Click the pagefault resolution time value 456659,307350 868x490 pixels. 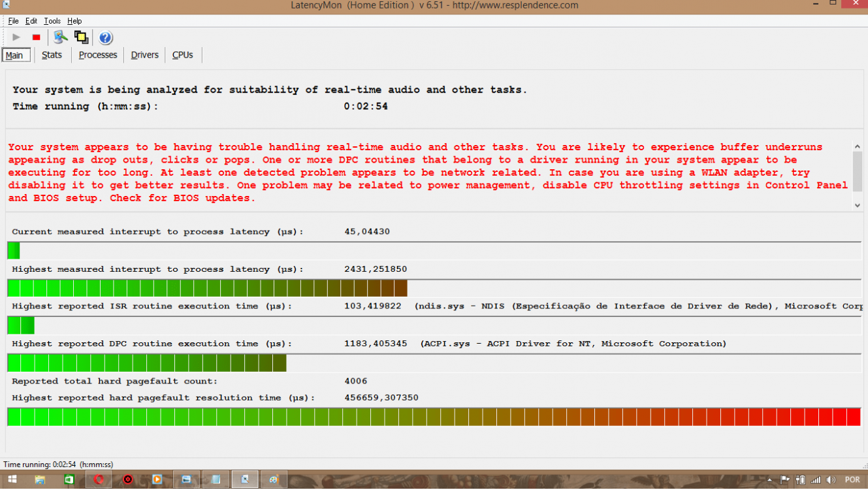381,398
